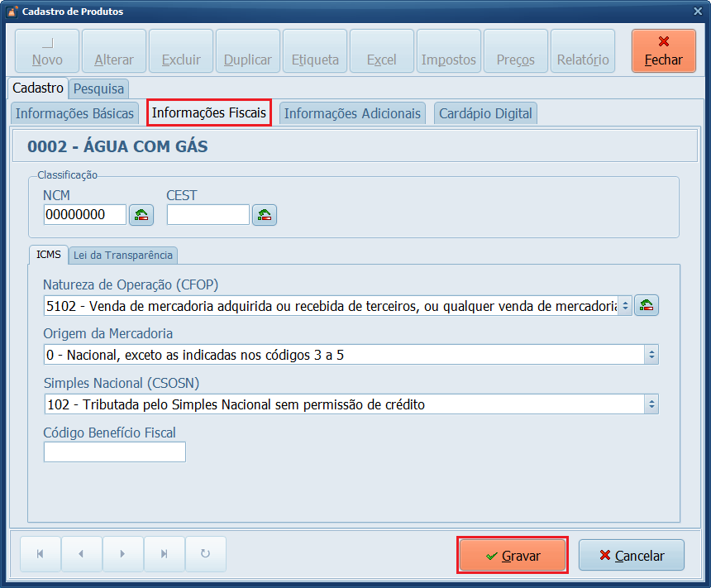Open the Cardápio Digital tab
Screen dimensions: 711x588
[485, 113]
